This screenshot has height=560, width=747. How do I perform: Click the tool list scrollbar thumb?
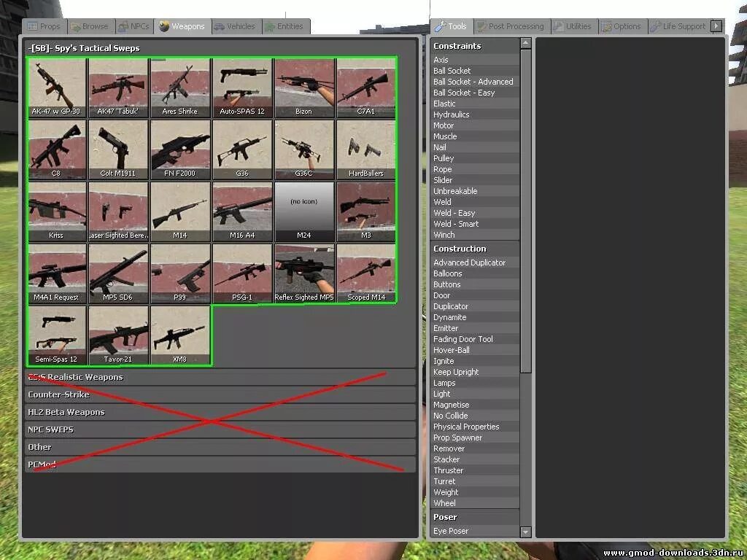(x=525, y=211)
